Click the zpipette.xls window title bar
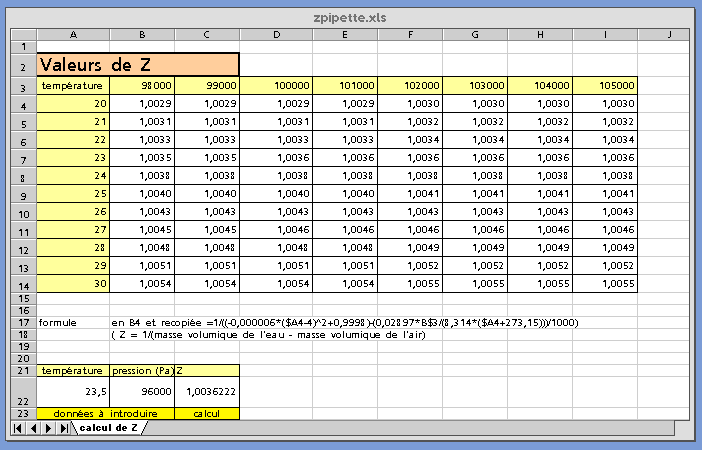Viewport: 702px width, 450px height. pos(350,17)
